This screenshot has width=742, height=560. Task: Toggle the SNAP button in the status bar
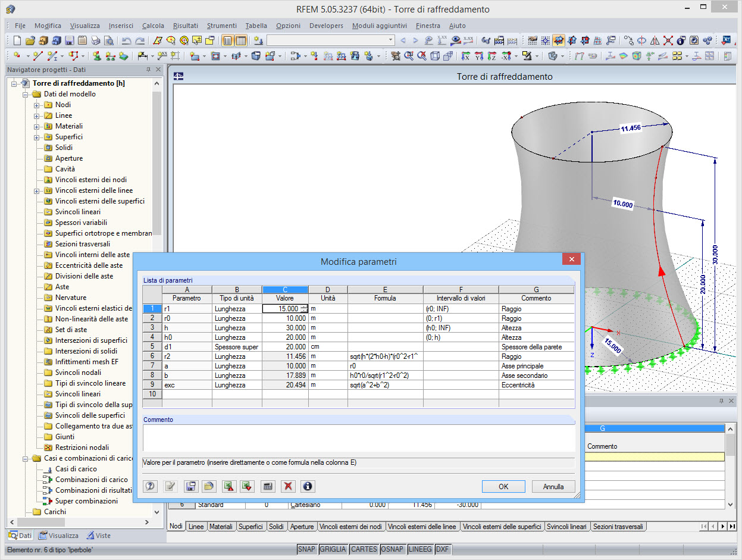[x=306, y=549]
